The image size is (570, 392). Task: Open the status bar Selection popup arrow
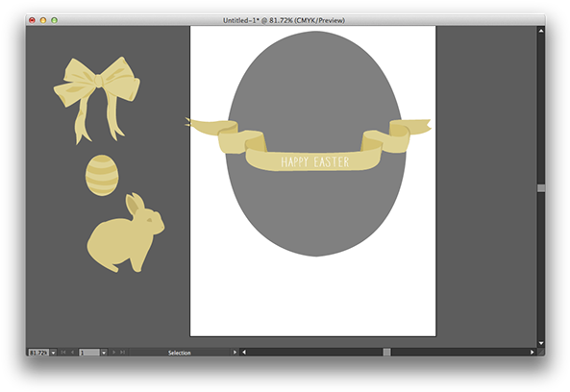(x=235, y=353)
